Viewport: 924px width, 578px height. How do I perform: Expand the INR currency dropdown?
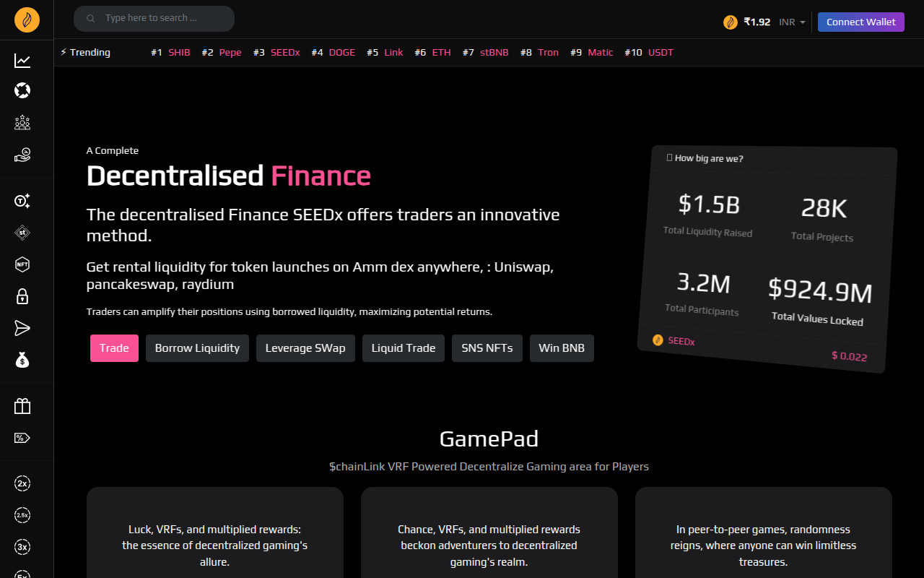tap(792, 22)
